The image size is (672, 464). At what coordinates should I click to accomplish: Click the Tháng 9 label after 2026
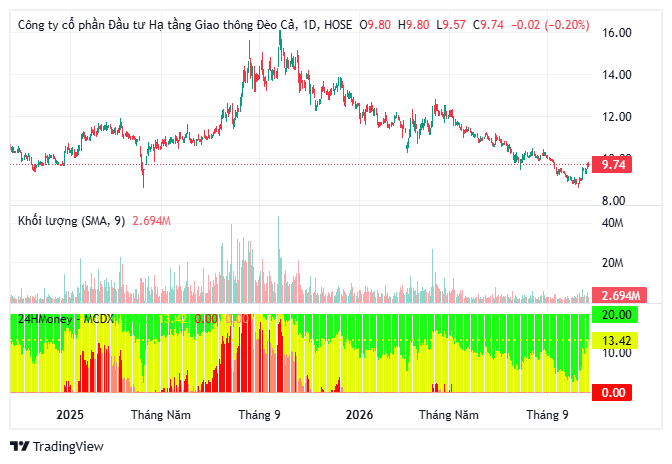click(548, 415)
